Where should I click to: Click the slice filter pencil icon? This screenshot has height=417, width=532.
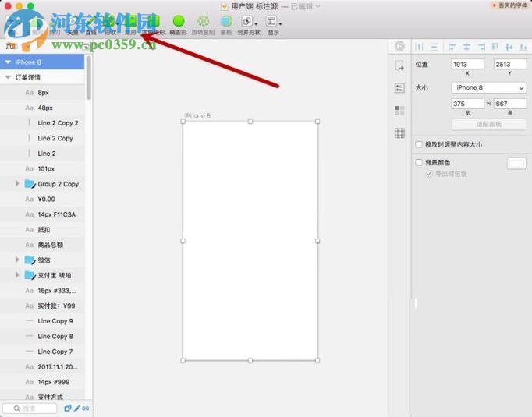(77, 408)
